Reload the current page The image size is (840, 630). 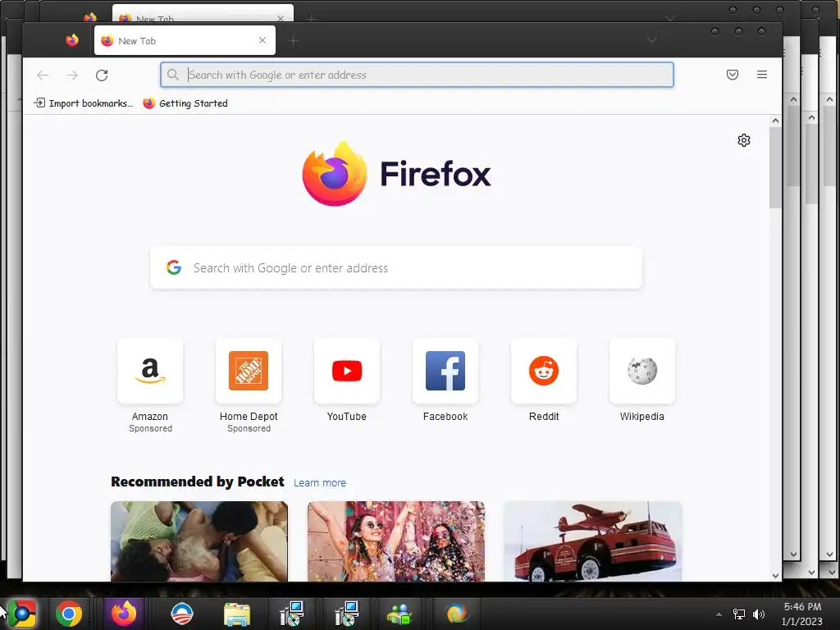[102, 75]
